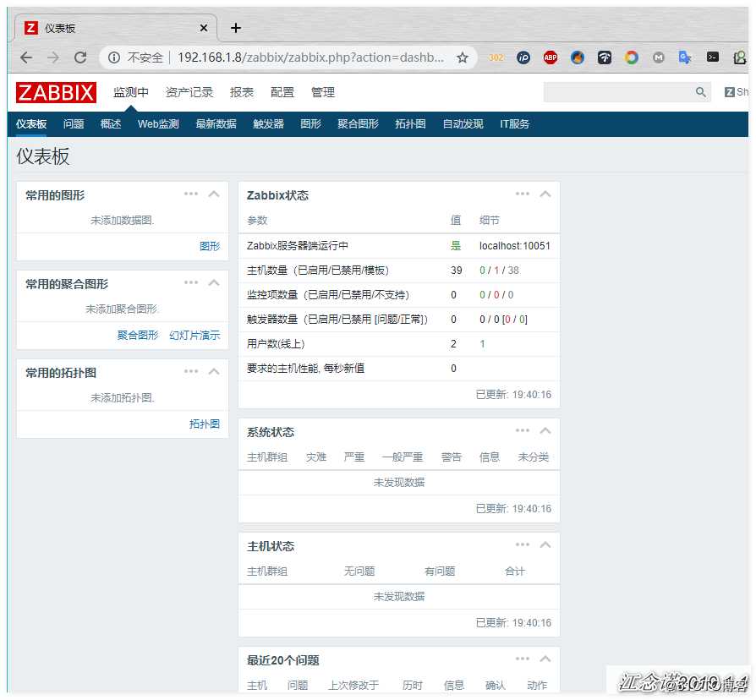Open options menu of 常用的图形 widget

(191, 194)
